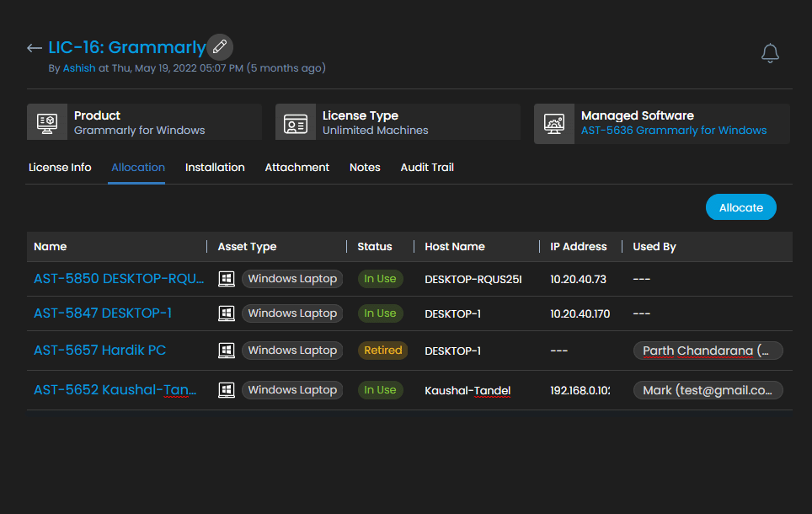Open the Notes tab
Viewport: 812px width, 514px height.
coord(365,168)
